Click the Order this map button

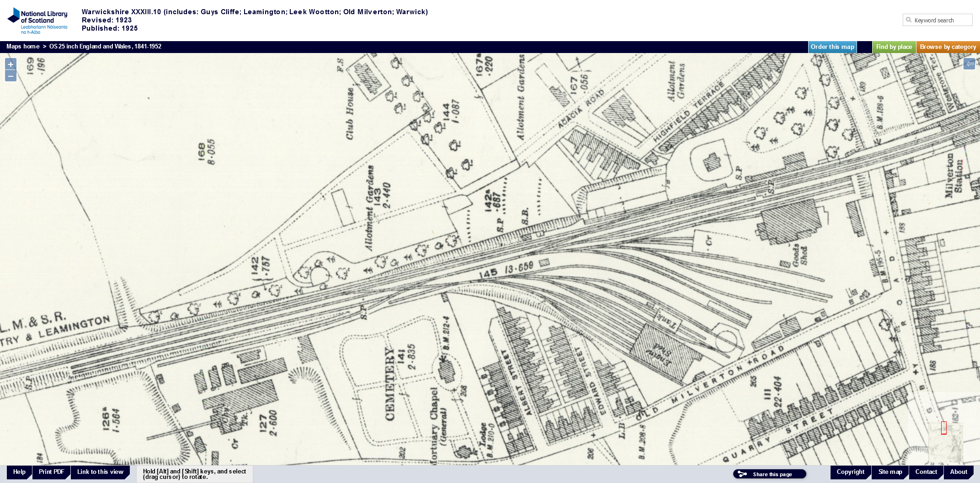832,47
